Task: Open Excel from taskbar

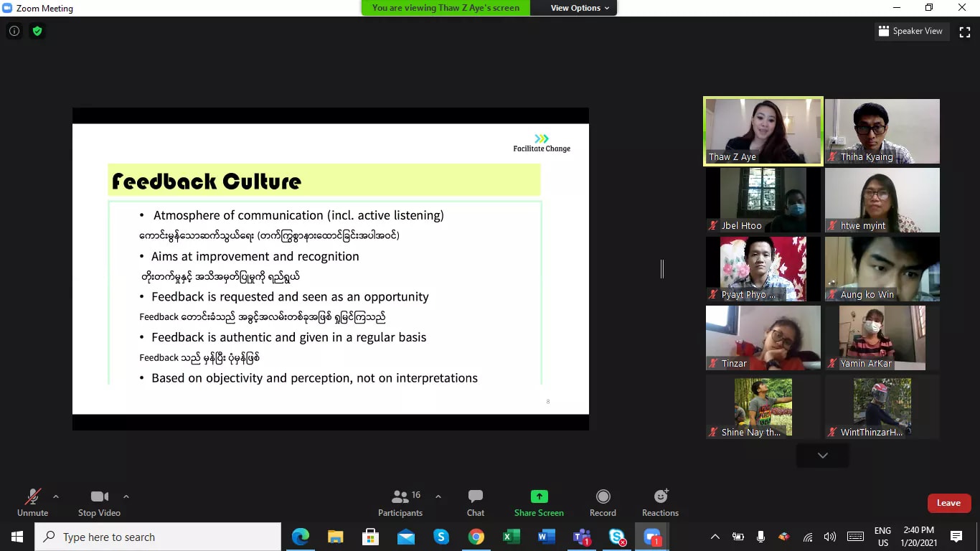Action: point(512,537)
